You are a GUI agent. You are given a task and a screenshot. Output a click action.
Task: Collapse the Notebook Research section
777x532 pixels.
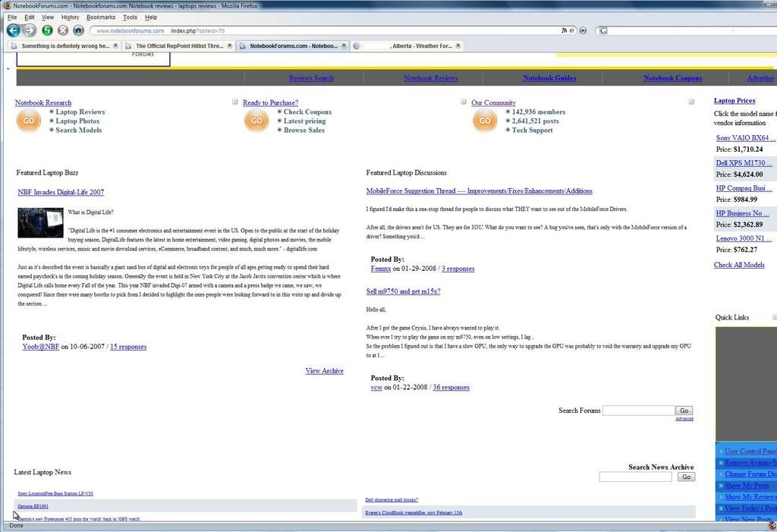coord(235,102)
